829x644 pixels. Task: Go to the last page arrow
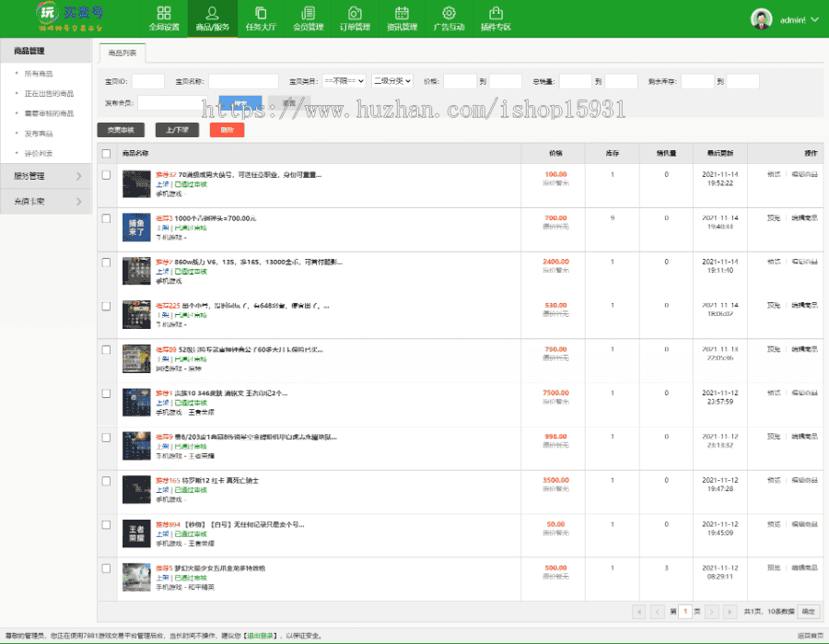pos(730,612)
